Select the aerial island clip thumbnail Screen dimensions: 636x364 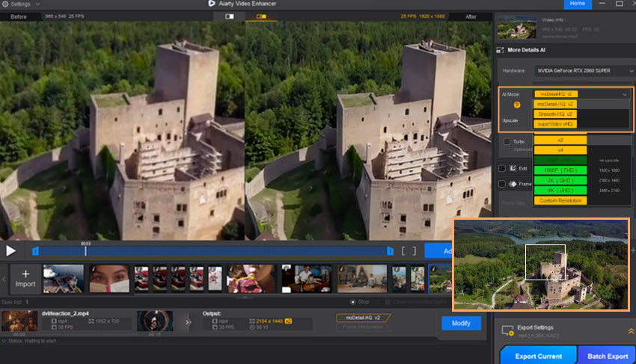64,279
